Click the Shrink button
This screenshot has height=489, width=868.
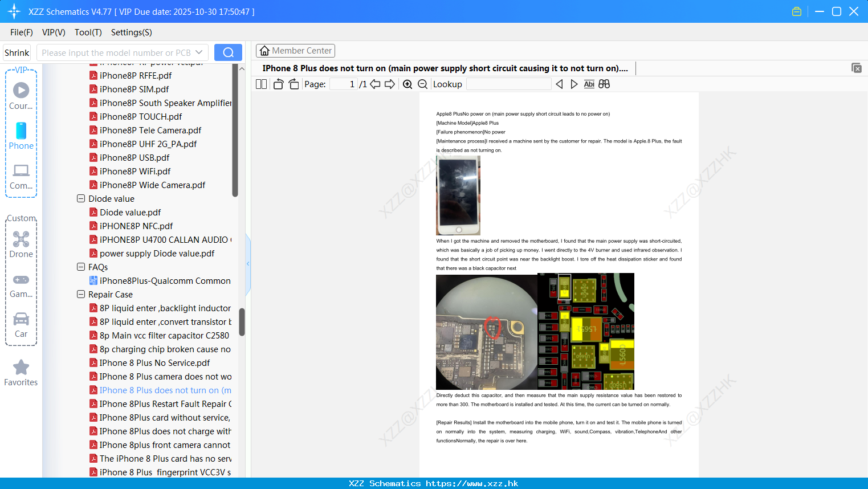pos(17,52)
